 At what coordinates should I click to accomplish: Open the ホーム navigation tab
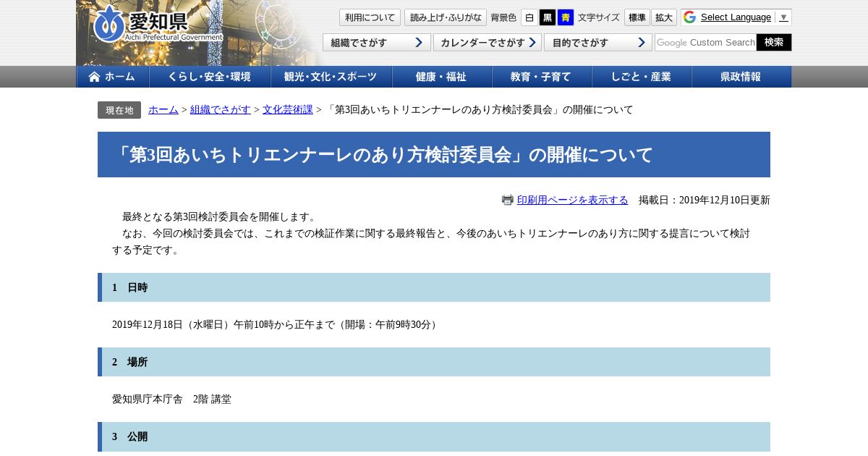[x=113, y=77]
